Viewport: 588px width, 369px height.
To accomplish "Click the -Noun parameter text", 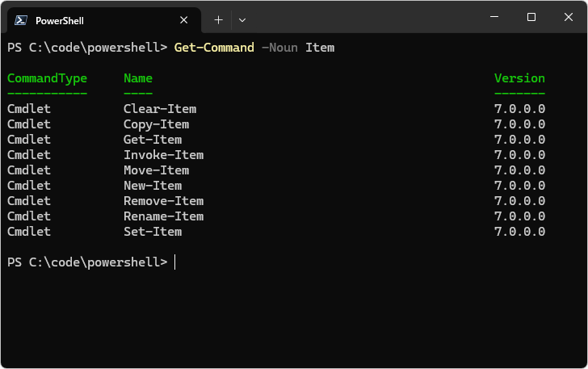I will tap(279, 48).
